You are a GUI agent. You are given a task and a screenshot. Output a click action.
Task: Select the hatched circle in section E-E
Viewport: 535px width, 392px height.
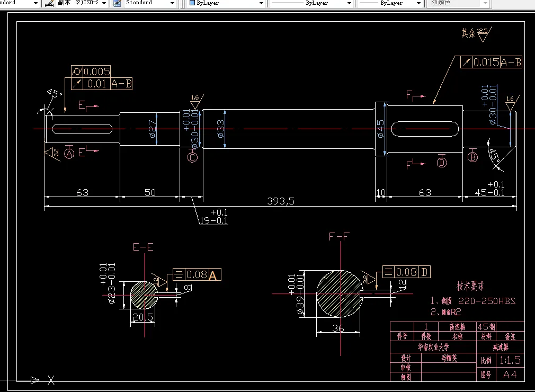pos(144,296)
